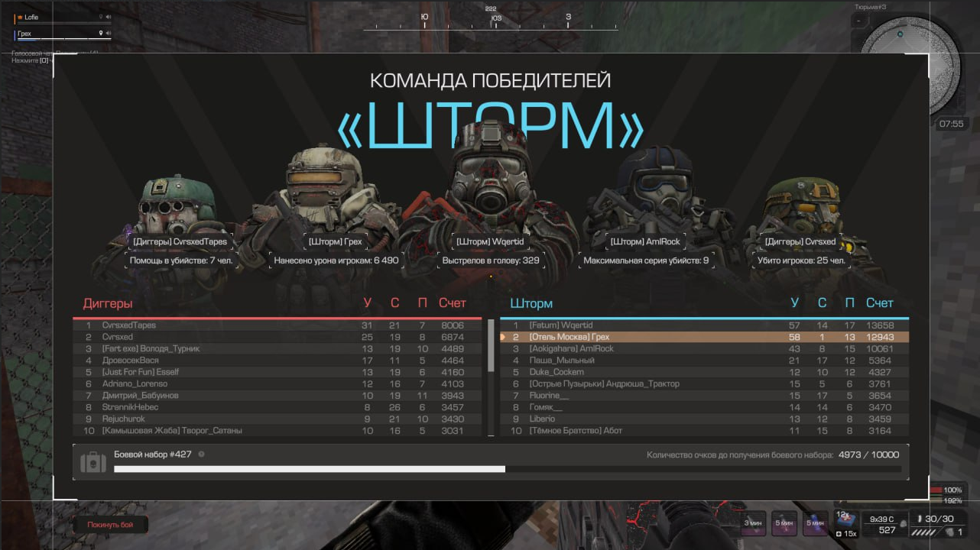This screenshot has width=980, height=550.
Task: Select player StrannikHebec
Action: [277, 407]
